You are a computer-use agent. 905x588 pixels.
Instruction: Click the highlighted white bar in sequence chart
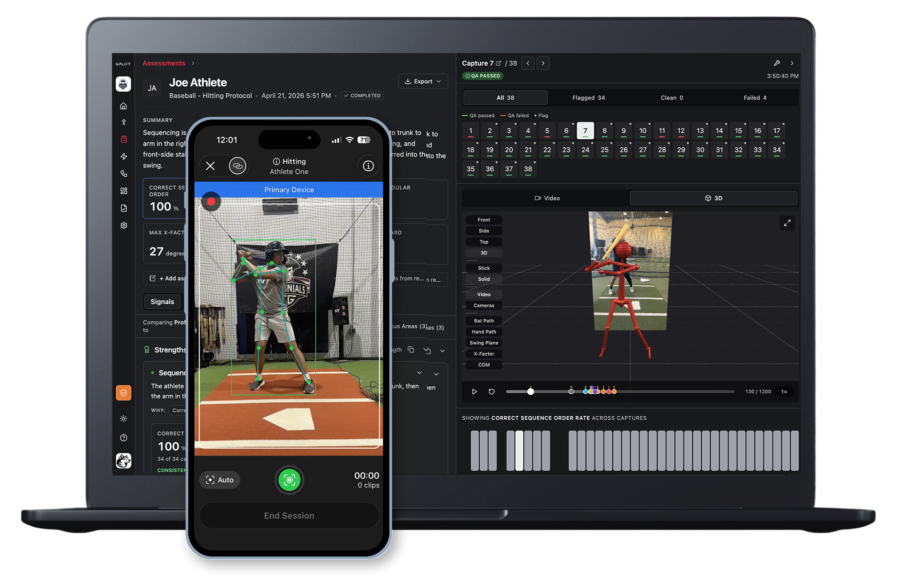(x=519, y=451)
